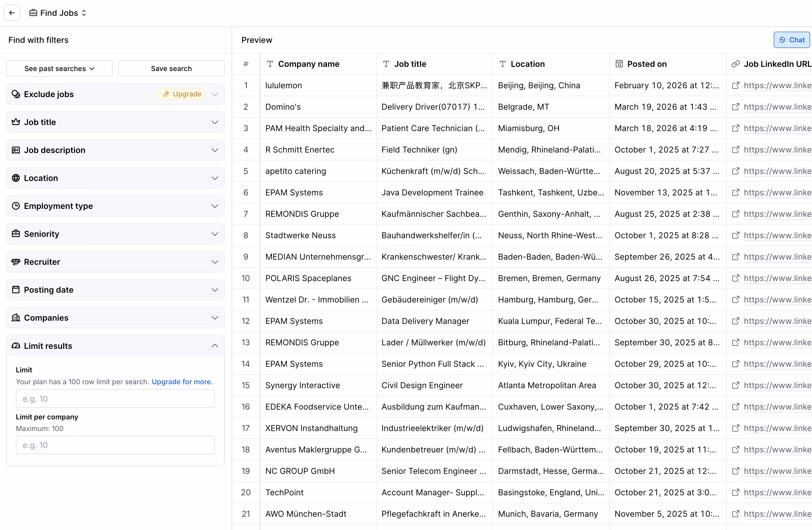
Task: Click external link icon in PAM Health row
Action: coord(736,128)
